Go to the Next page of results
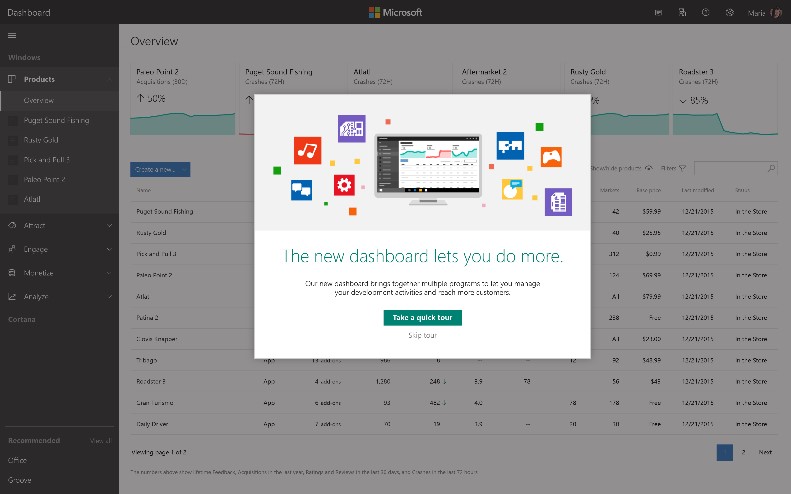This screenshot has width=791, height=494. [x=765, y=452]
